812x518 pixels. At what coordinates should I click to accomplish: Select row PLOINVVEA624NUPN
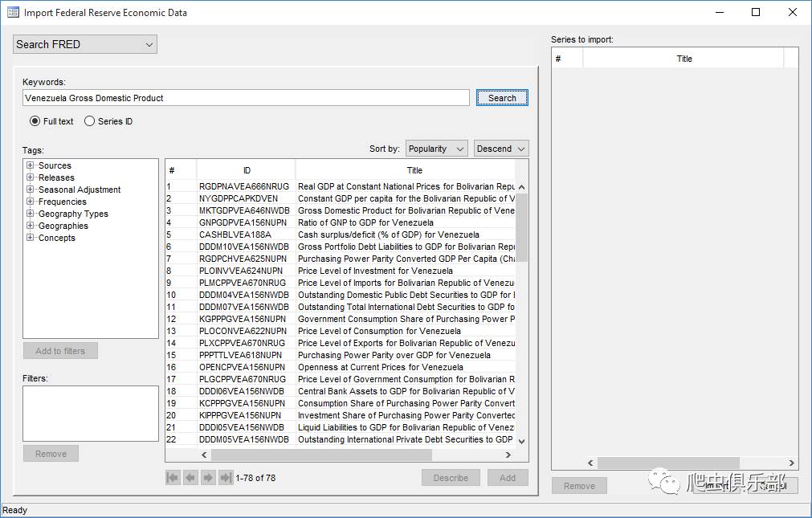(341, 271)
